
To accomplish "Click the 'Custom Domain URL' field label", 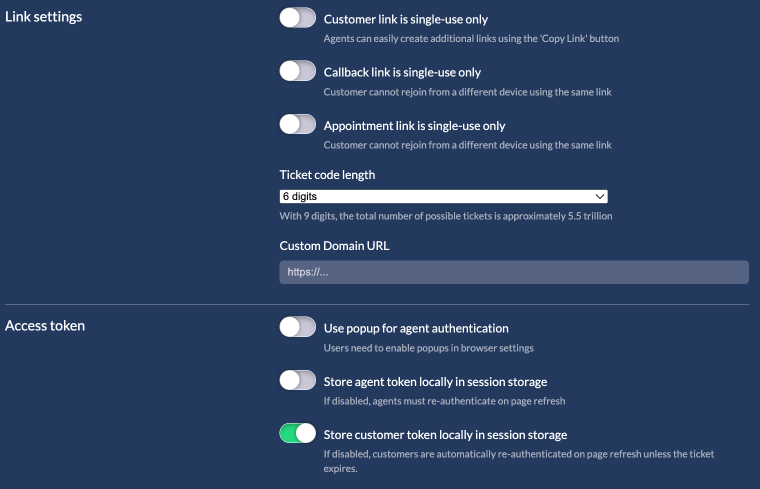I will pyautogui.click(x=332, y=245).
